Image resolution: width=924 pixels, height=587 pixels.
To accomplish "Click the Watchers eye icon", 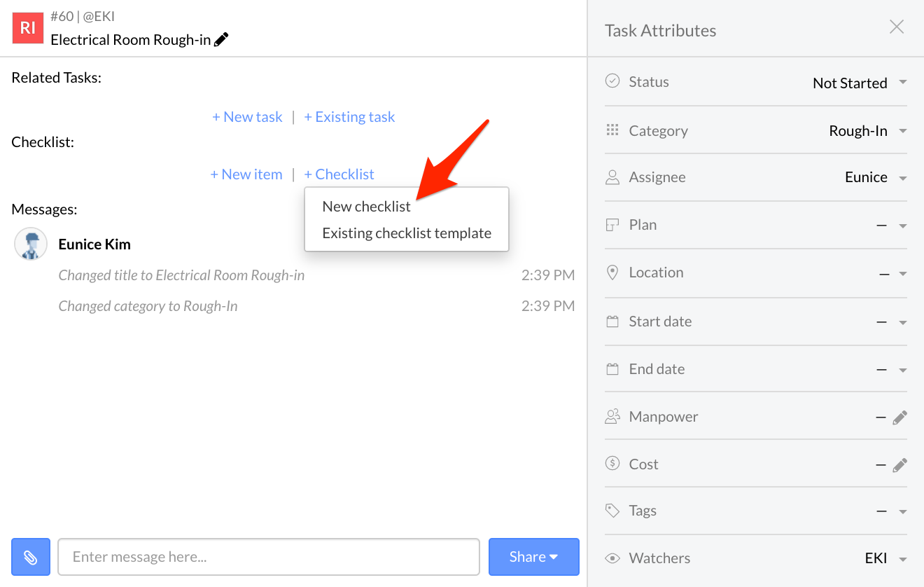I will click(x=612, y=558).
